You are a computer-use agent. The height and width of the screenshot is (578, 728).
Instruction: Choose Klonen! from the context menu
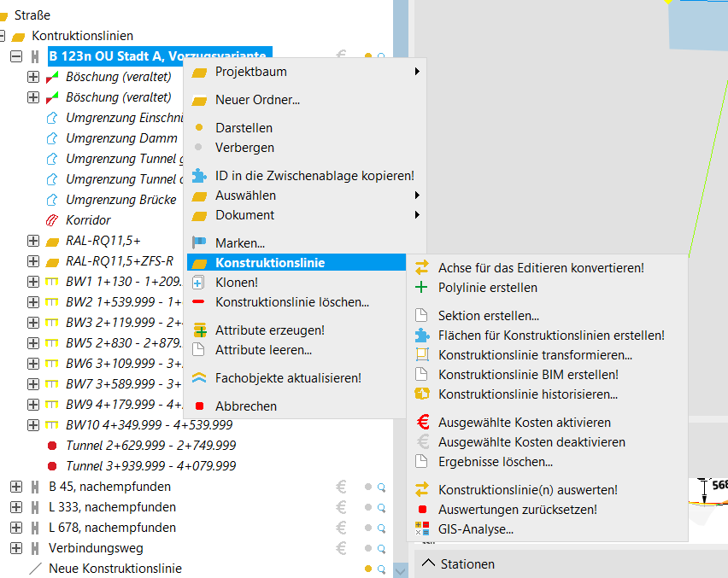tap(237, 282)
